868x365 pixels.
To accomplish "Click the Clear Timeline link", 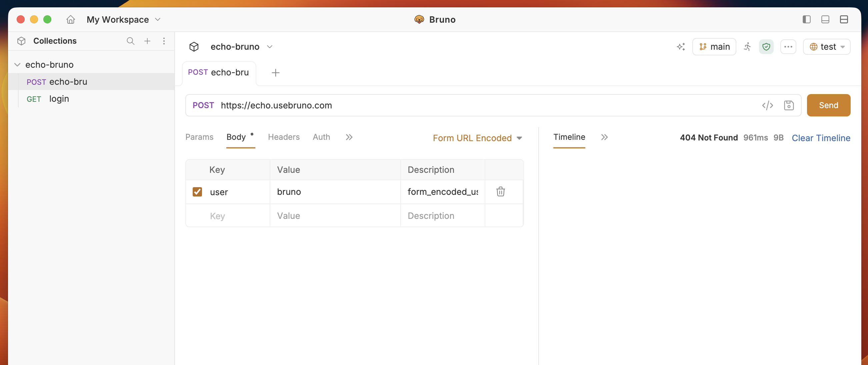I will point(821,138).
